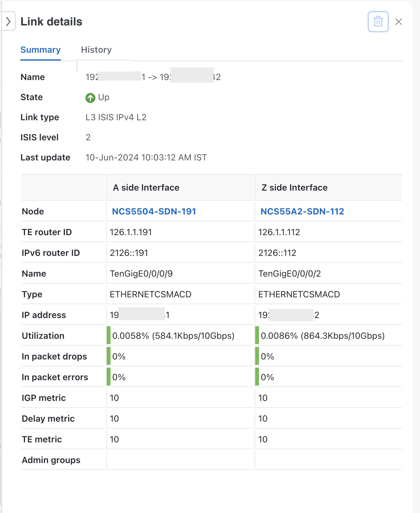This screenshot has width=420, height=513.
Task: Select the Summary tab
Action: [40, 50]
